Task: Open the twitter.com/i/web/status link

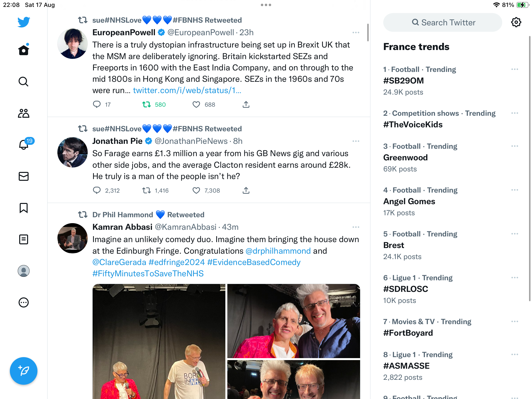Action: click(187, 90)
